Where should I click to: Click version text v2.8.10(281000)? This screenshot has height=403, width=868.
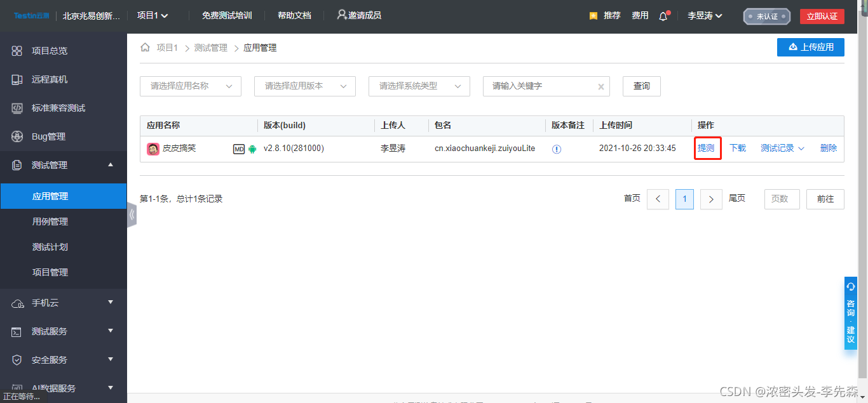coord(294,149)
